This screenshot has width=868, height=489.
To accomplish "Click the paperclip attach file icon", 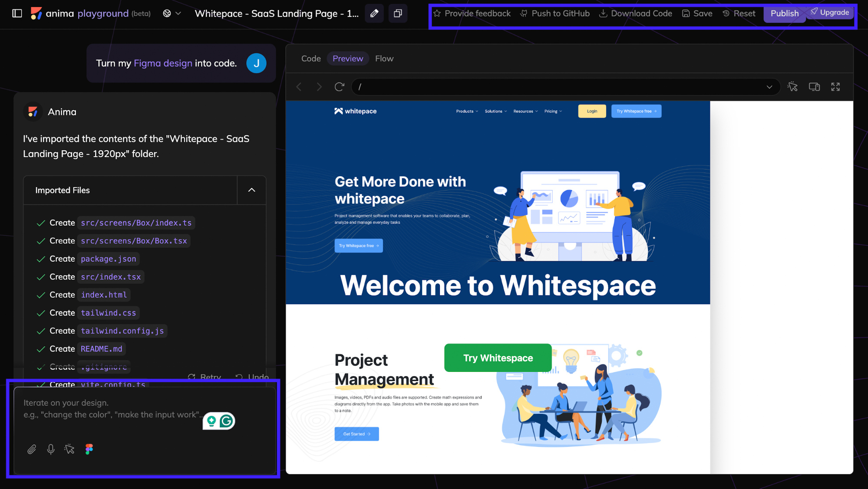I will [x=32, y=449].
